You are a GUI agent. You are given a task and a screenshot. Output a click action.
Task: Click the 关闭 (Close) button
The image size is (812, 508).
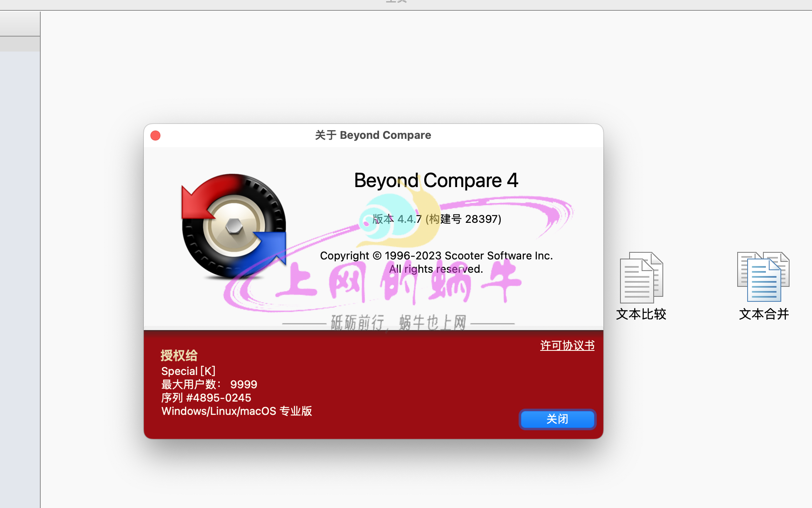coord(557,419)
